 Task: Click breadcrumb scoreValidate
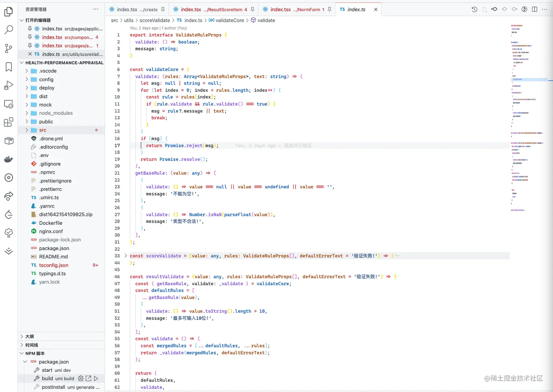pyautogui.click(x=155, y=20)
